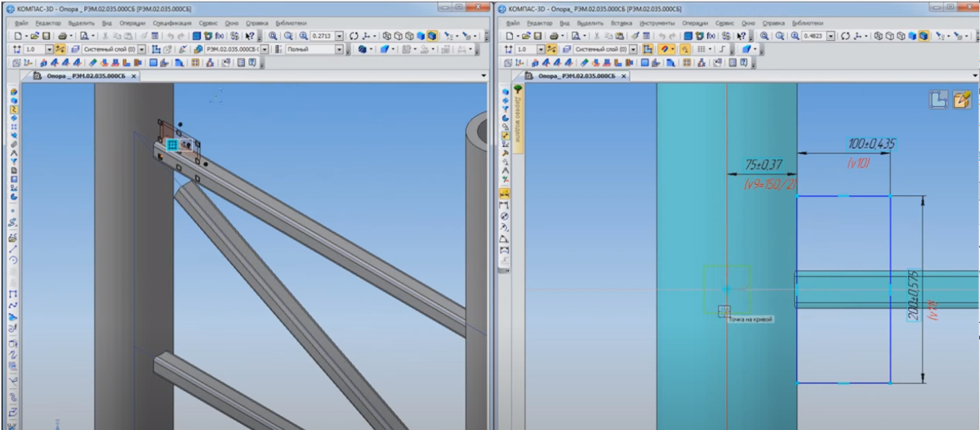Viewport: 980px width, 430px height.
Task: Open the Справка menu in right window
Action: click(773, 23)
